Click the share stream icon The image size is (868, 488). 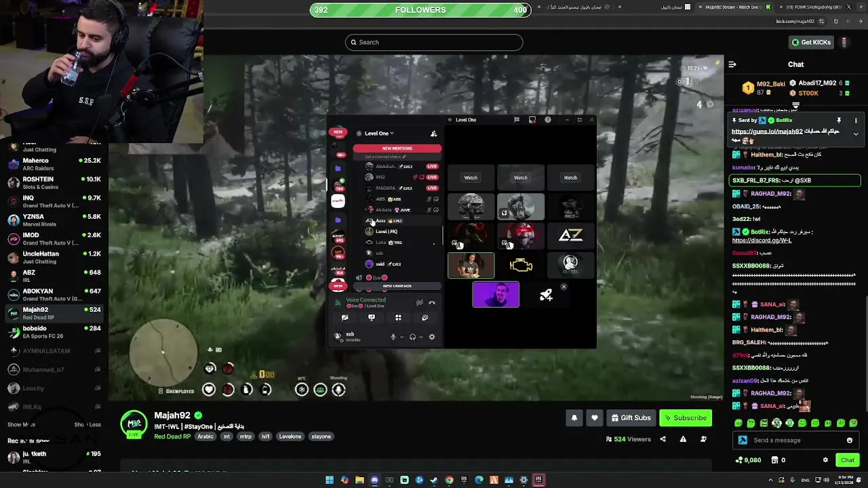pos(663,439)
